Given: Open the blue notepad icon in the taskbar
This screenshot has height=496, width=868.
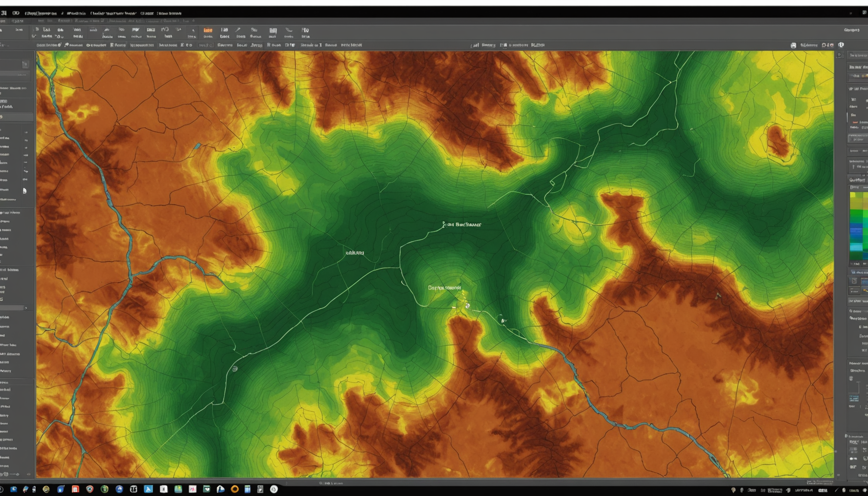Looking at the screenshot, I should 248,489.
